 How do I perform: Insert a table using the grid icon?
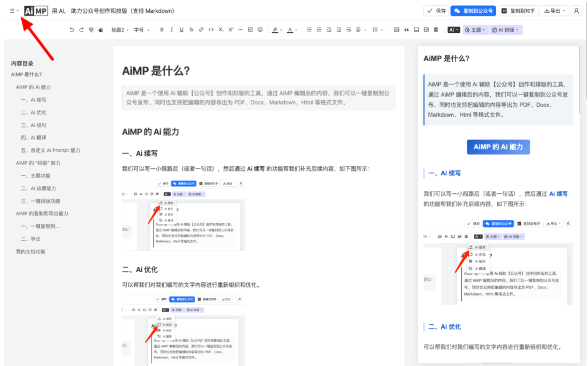tap(436, 30)
